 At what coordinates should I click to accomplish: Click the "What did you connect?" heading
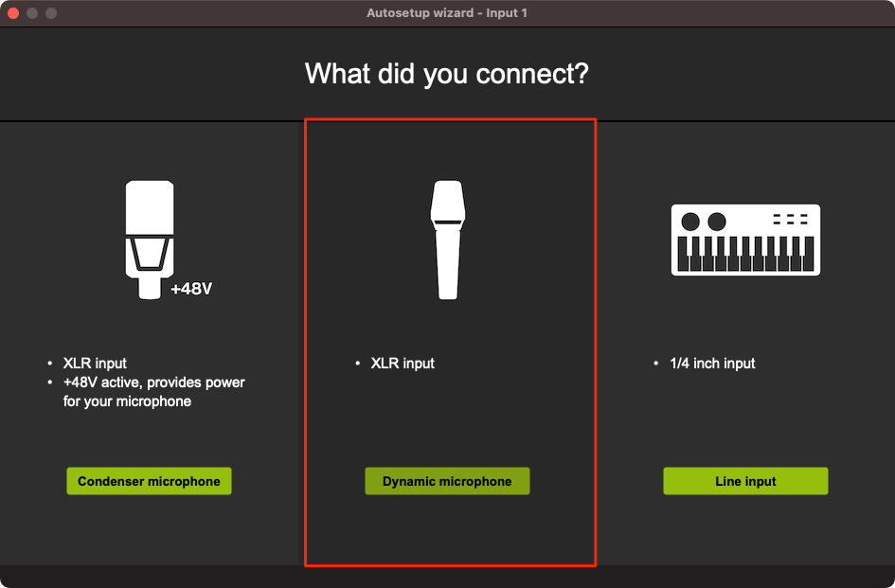tap(447, 74)
